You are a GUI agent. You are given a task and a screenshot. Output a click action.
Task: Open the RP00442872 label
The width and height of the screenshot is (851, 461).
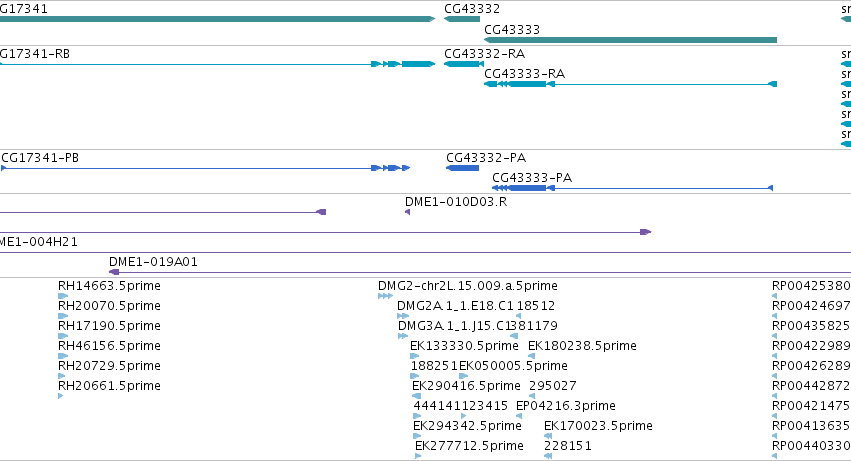(x=811, y=386)
